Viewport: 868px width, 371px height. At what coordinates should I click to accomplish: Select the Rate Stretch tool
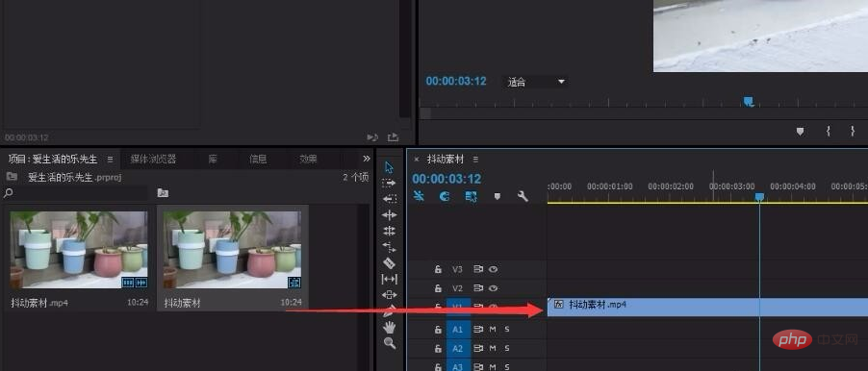coord(389,247)
